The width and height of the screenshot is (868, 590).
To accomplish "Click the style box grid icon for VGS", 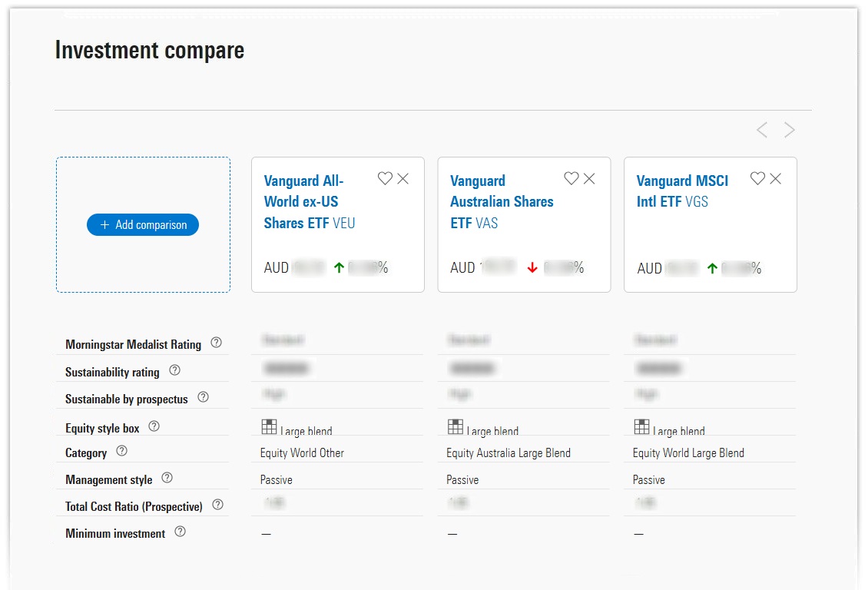I will coord(641,426).
